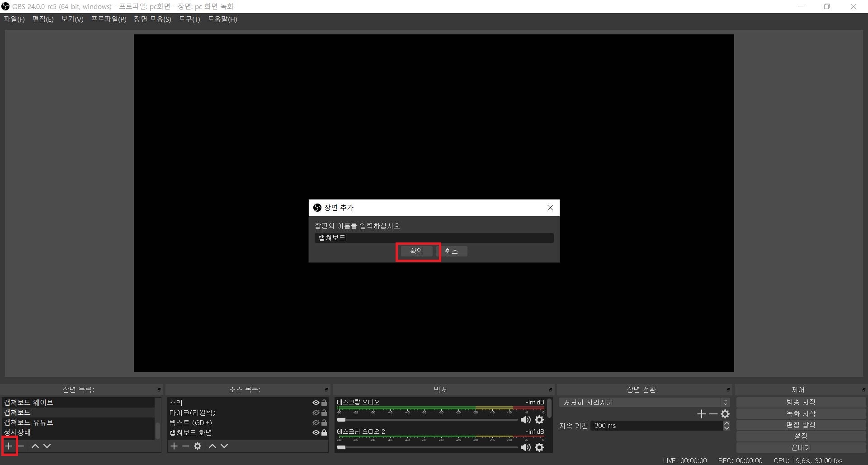Toggle visibility of 마이크(리얼텍) source
The height and width of the screenshot is (465, 868).
(x=316, y=413)
